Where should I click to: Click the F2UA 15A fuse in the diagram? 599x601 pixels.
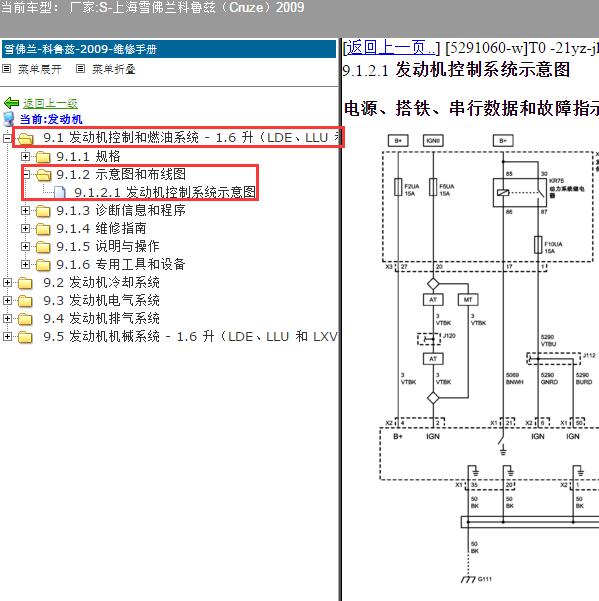(398, 187)
